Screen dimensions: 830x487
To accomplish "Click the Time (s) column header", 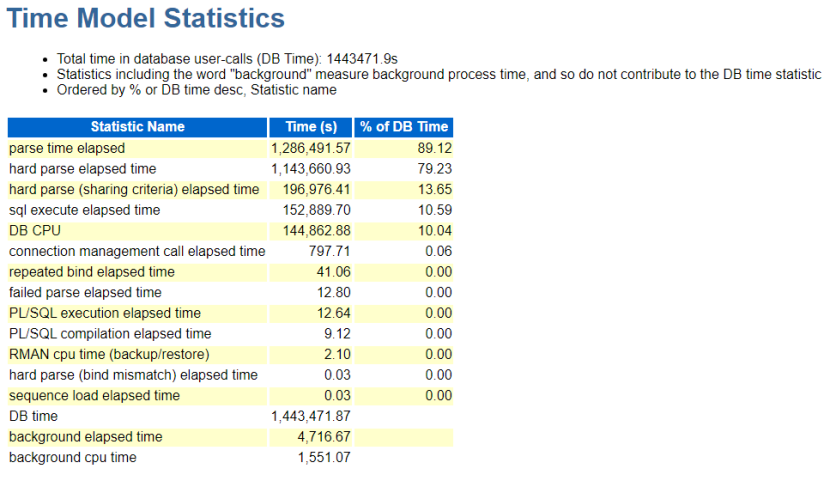I will point(311,127).
